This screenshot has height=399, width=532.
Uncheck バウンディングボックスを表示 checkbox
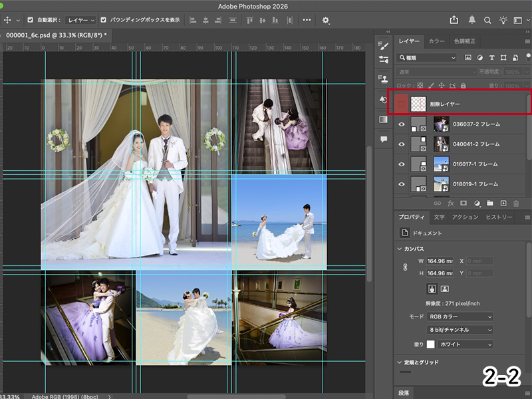tap(104, 20)
